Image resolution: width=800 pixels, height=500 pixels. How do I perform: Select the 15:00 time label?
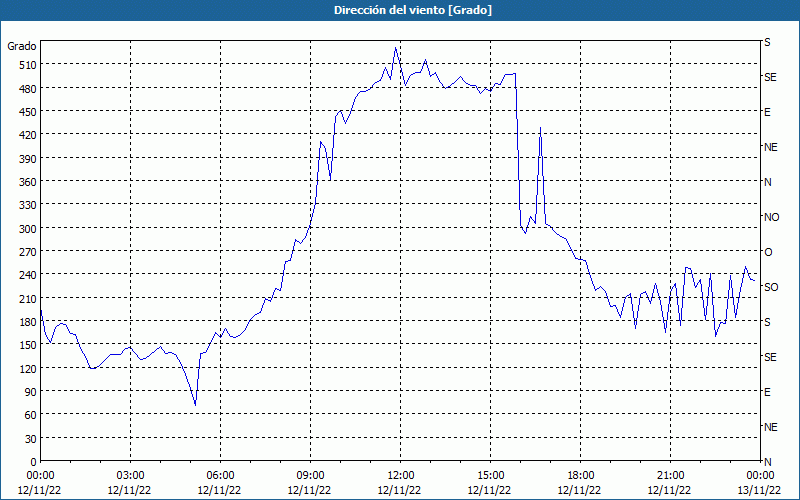490,475
